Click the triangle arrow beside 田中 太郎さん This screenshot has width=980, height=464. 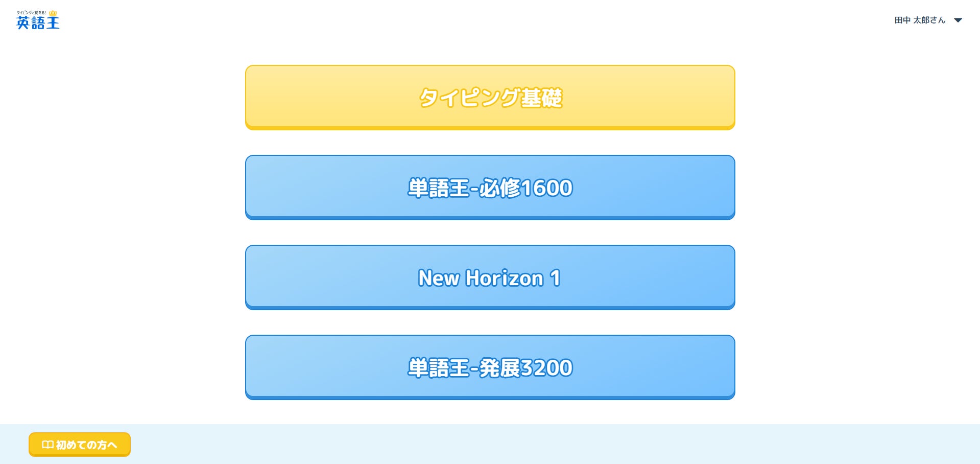pos(958,20)
